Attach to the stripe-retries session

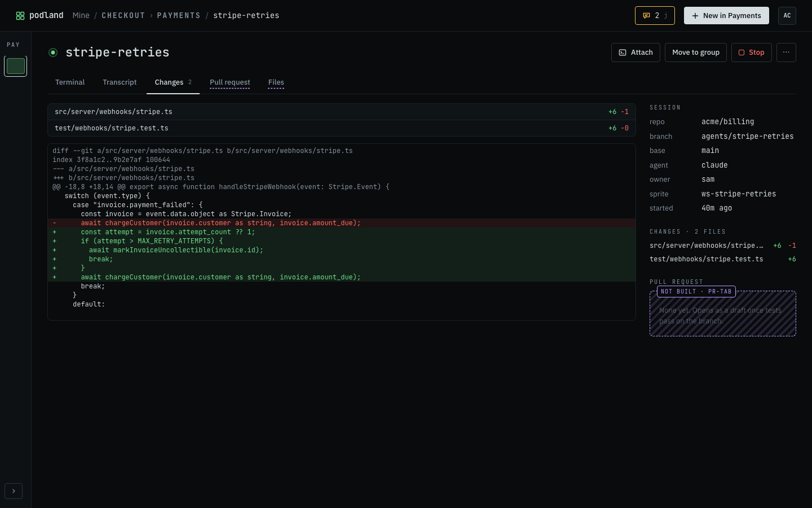[636, 52]
